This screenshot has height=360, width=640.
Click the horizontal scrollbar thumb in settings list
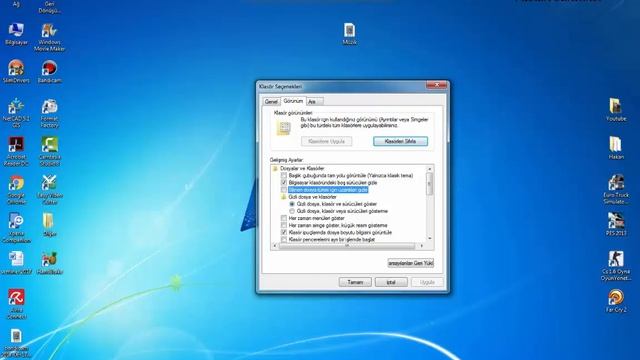point(347,246)
